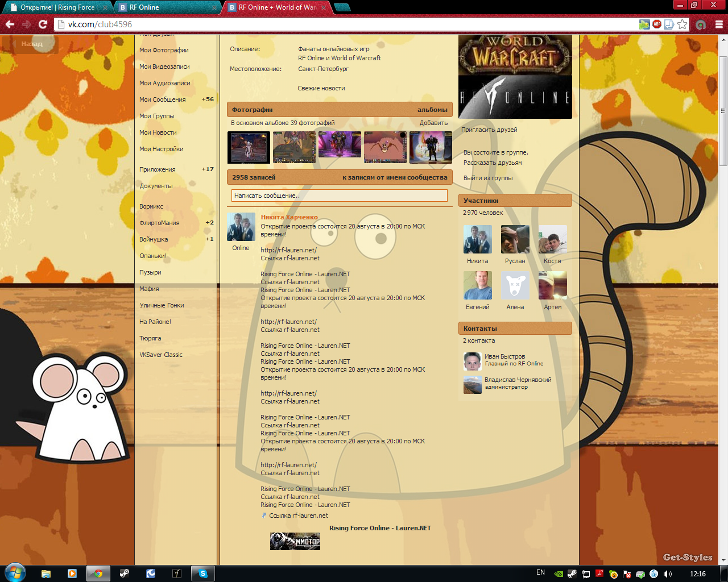Select the Chrome taskbar icon
The height and width of the screenshot is (582, 728).
98,573
